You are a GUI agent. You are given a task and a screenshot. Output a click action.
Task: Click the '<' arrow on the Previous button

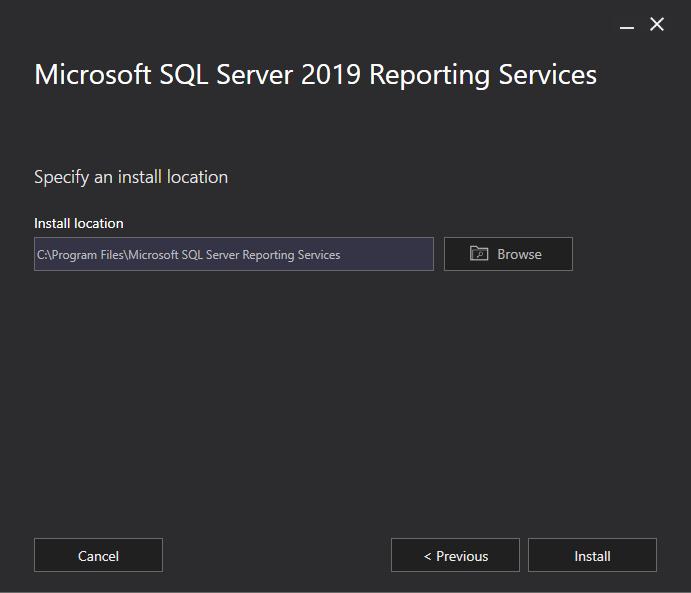point(428,556)
